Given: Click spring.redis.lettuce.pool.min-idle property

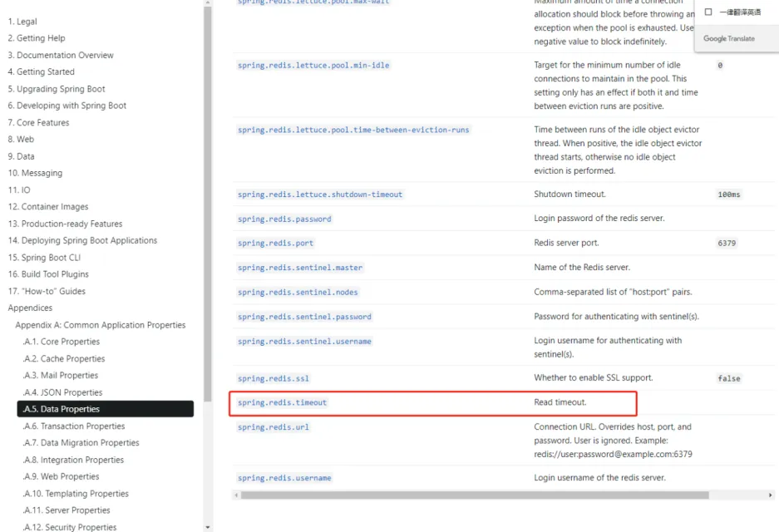Looking at the screenshot, I should pos(313,66).
